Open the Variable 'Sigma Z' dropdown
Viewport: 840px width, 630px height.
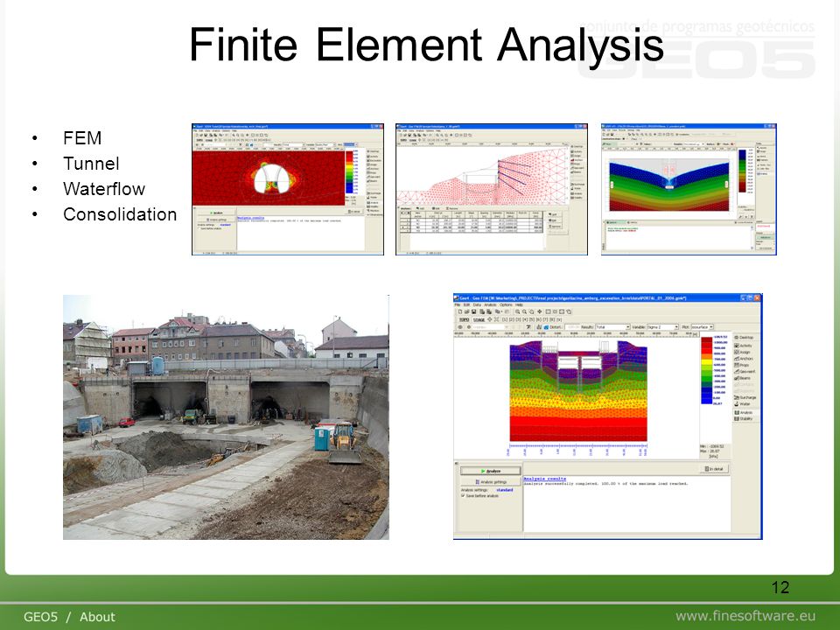(662, 327)
